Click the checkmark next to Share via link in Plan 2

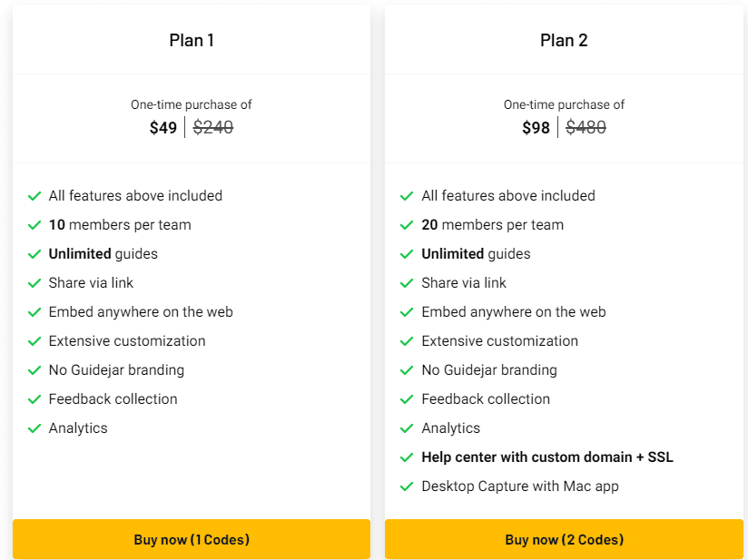coord(407,282)
